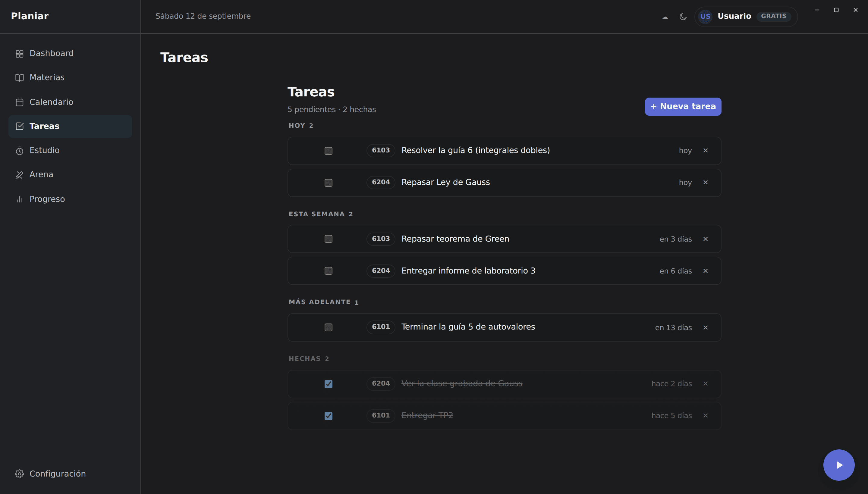Screen dimensions: 868x494
Task: Click the 6101 tag on Terminar la guía
Action: 381,327
